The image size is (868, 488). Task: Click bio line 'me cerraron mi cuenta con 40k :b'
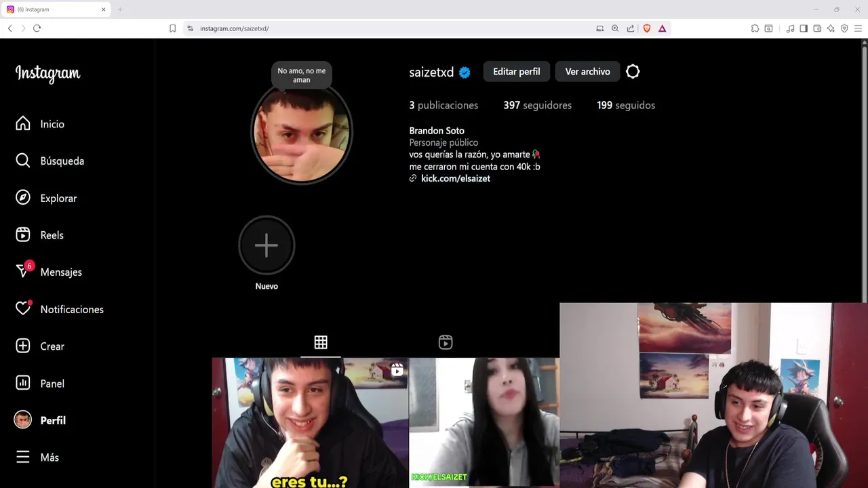click(475, 166)
